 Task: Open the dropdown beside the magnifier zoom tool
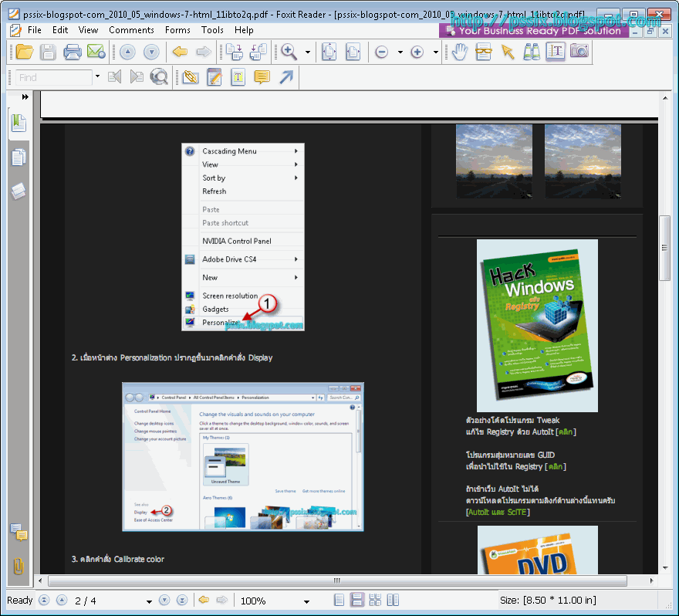coord(307,52)
